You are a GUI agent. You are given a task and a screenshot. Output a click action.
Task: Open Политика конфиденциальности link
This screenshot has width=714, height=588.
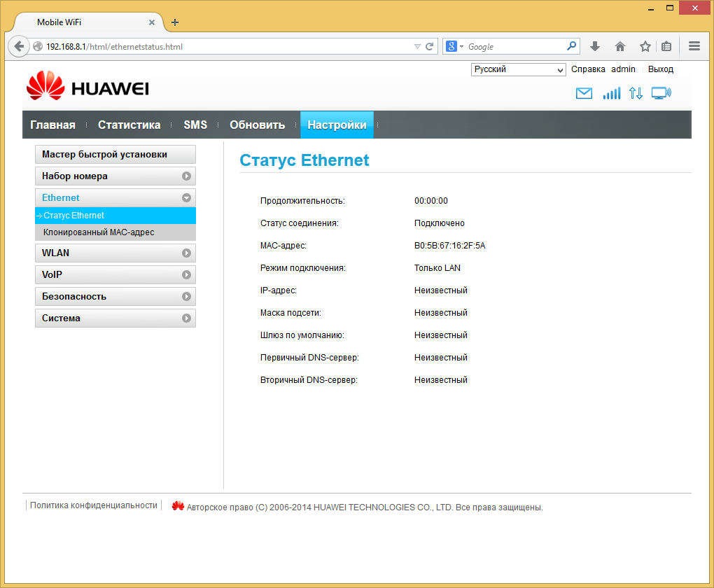click(x=94, y=505)
